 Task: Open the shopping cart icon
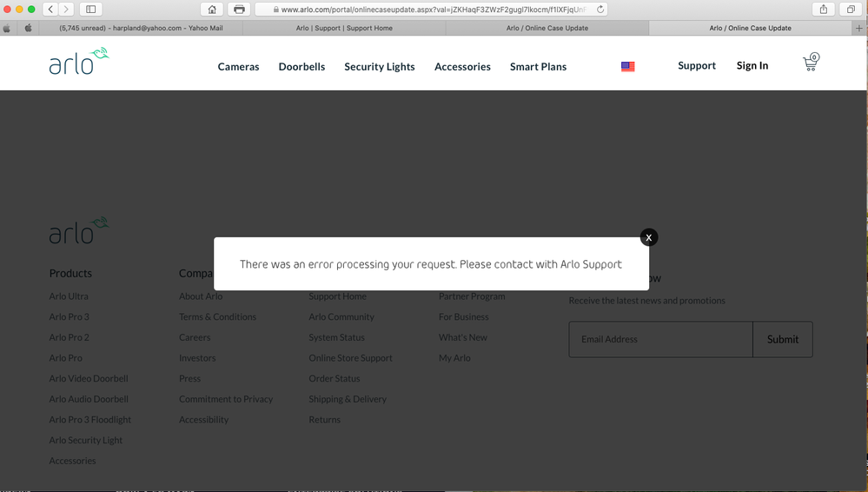pyautogui.click(x=811, y=62)
